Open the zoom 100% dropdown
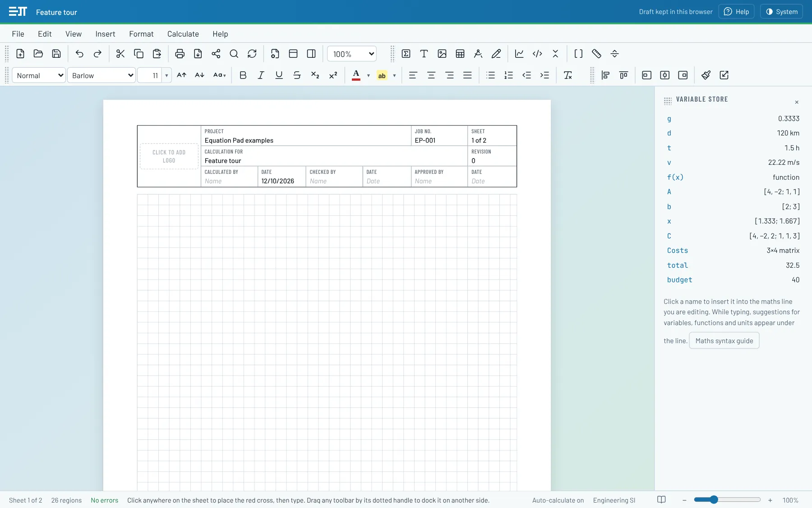This screenshot has width=812, height=508. (x=352, y=54)
